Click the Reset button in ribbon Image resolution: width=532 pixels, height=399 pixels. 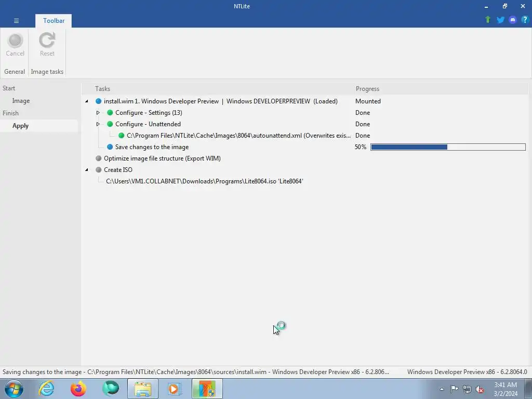pos(47,45)
